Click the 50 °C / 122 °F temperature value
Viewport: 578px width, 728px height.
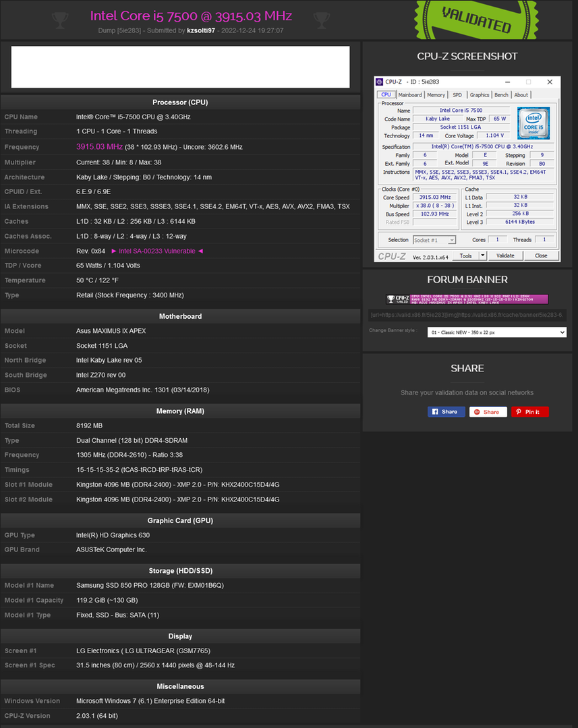coord(97,280)
